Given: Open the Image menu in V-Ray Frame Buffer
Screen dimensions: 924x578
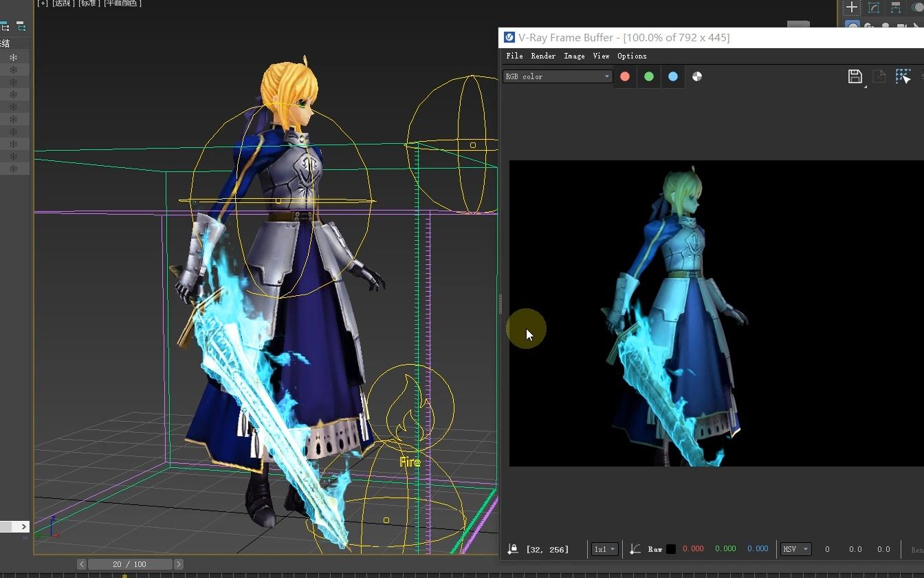Looking at the screenshot, I should 574,56.
